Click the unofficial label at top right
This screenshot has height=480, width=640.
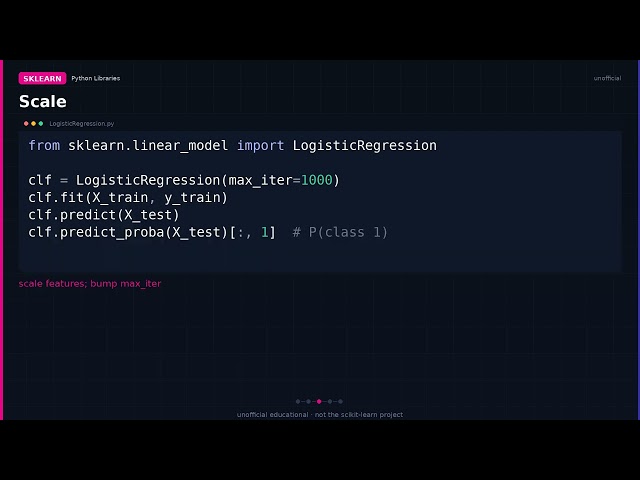coord(607,78)
